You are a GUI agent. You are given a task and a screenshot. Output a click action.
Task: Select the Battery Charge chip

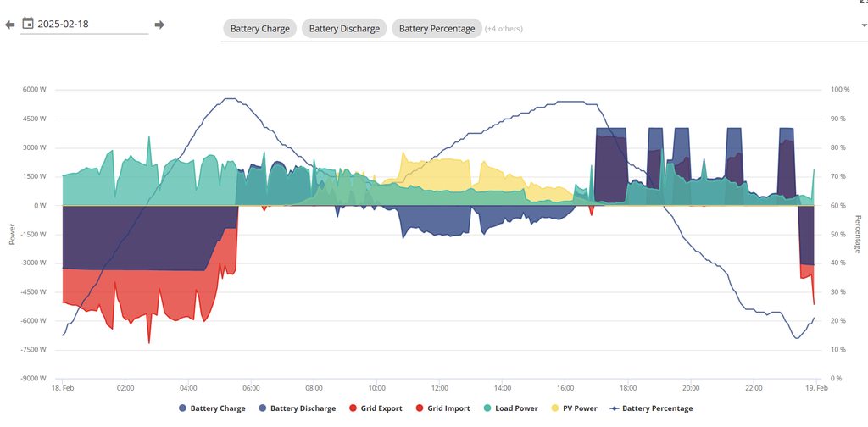tap(260, 29)
